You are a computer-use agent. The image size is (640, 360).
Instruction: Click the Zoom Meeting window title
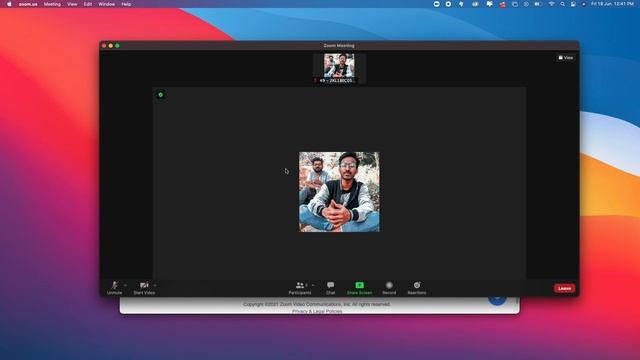pyautogui.click(x=339, y=46)
